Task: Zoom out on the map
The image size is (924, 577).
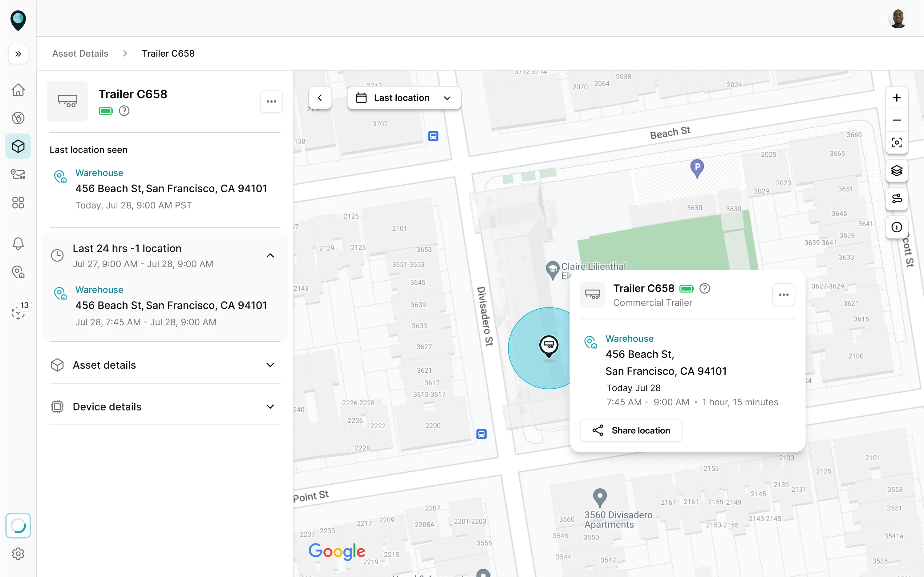Action: (897, 120)
